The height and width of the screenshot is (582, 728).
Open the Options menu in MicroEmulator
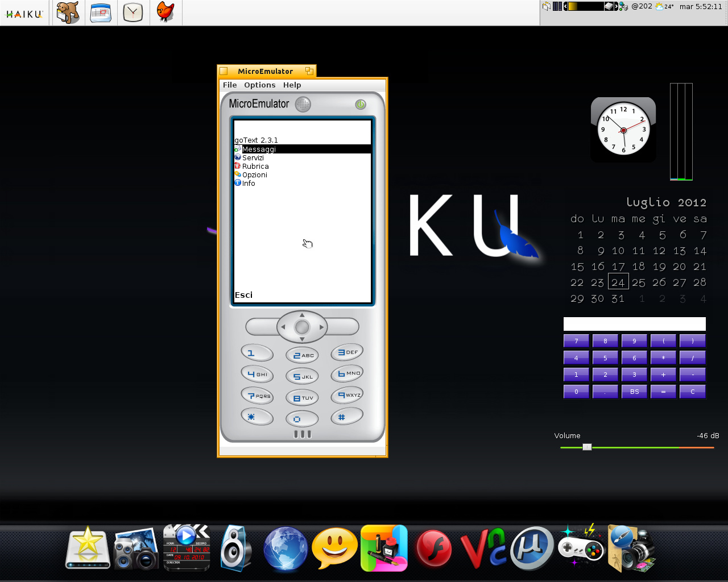[260, 85]
